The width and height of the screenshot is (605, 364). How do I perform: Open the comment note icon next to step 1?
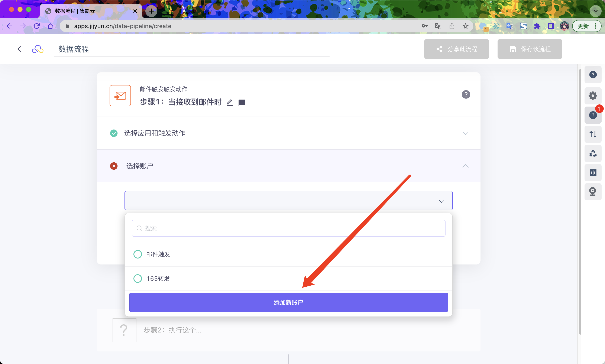242,102
